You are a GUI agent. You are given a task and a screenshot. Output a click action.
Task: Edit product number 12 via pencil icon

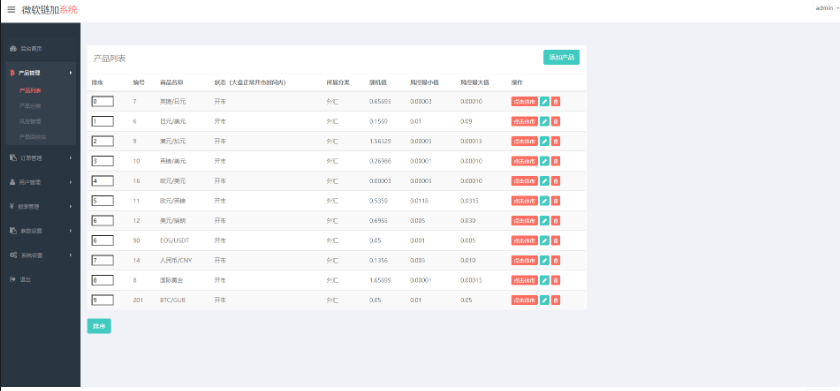544,221
